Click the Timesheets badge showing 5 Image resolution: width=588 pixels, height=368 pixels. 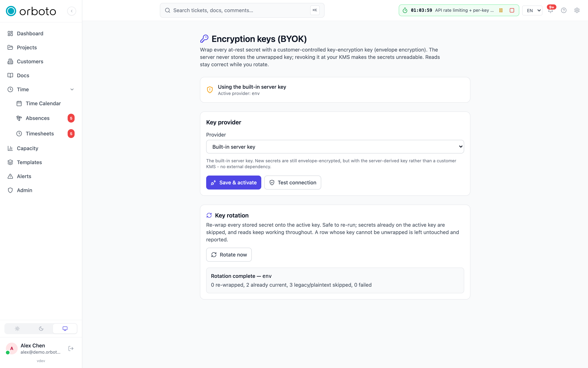[71, 134]
